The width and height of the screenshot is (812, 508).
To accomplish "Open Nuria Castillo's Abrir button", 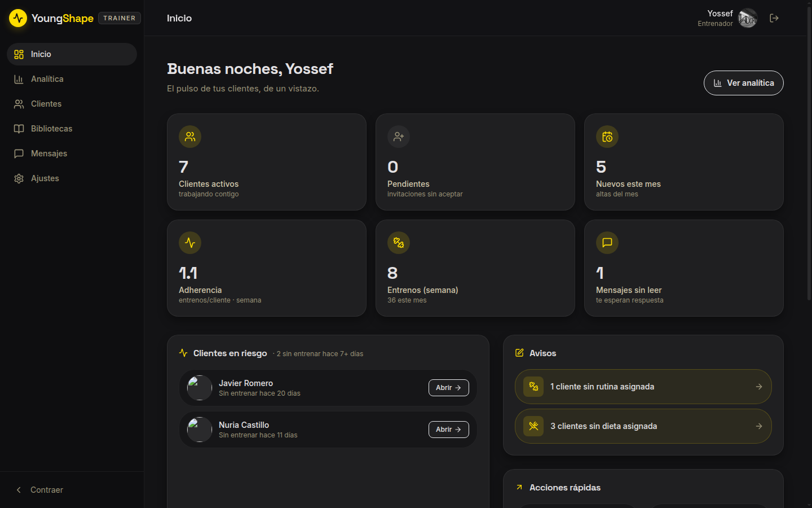I will (x=449, y=430).
